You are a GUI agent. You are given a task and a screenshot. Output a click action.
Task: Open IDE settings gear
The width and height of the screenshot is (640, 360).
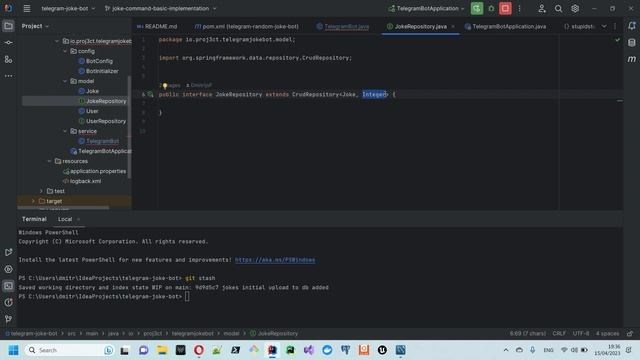[575, 8]
